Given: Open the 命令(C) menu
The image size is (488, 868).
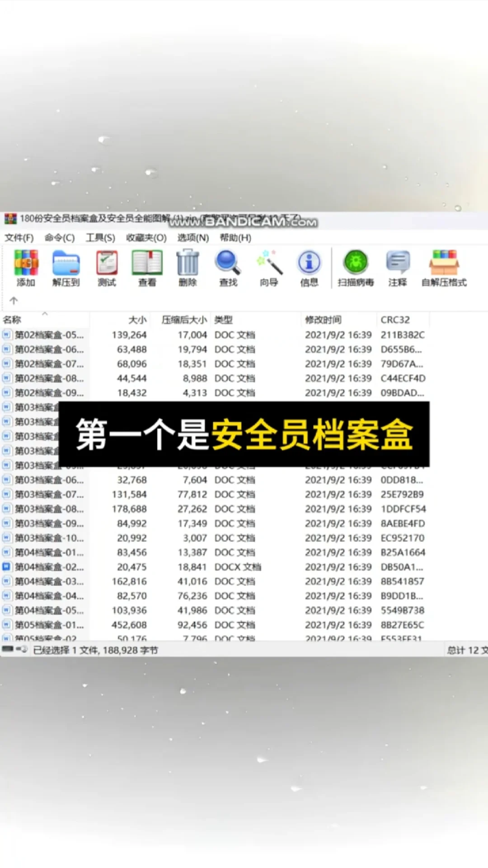Looking at the screenshot, I should click(x=60, y=238).
